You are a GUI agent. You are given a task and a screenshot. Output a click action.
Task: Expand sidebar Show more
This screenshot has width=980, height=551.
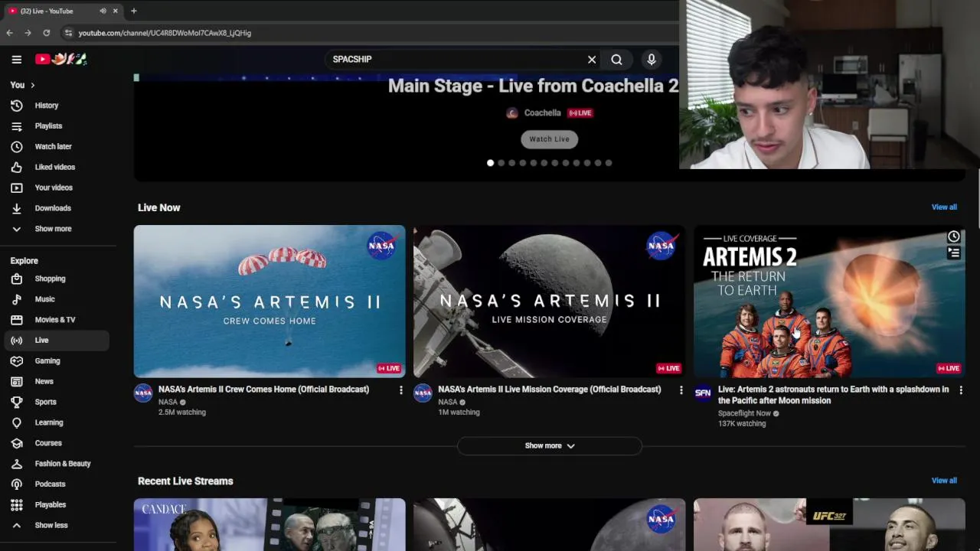(x=56, y=229)
